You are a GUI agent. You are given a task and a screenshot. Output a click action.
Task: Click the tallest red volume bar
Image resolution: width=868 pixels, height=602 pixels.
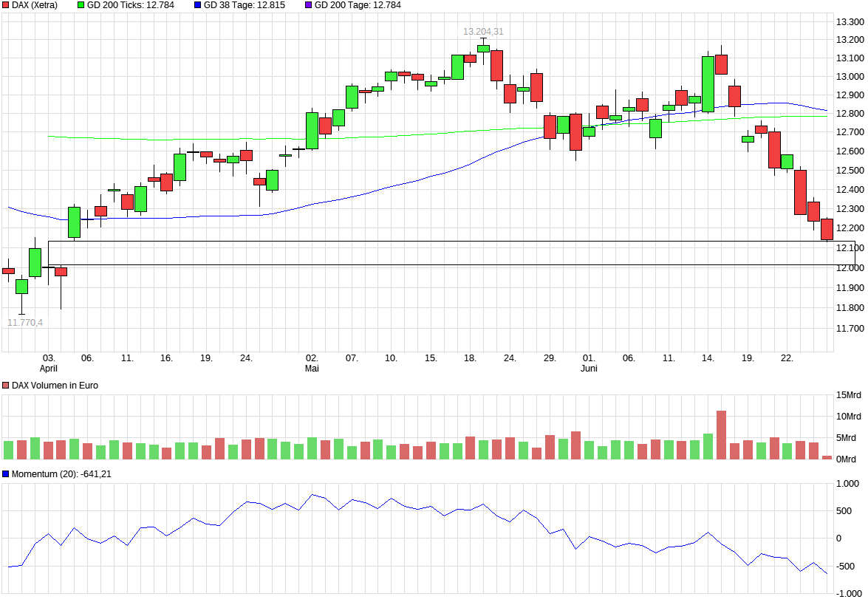pyautogui.click(x=721, y=435)
